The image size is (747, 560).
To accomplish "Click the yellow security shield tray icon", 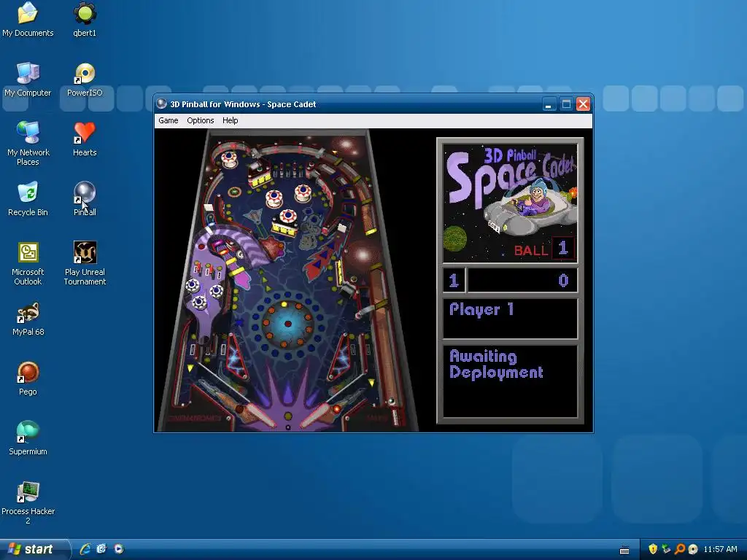I will tap(653, 549).
